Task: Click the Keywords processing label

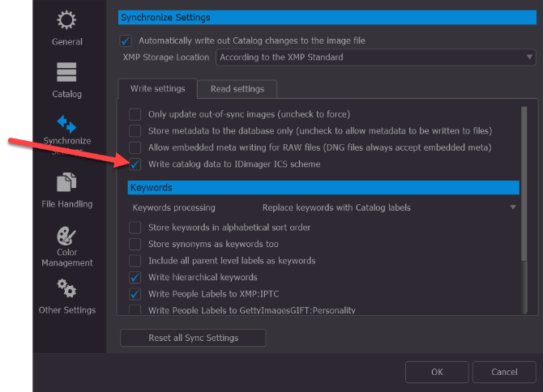Action: (174, 207)
